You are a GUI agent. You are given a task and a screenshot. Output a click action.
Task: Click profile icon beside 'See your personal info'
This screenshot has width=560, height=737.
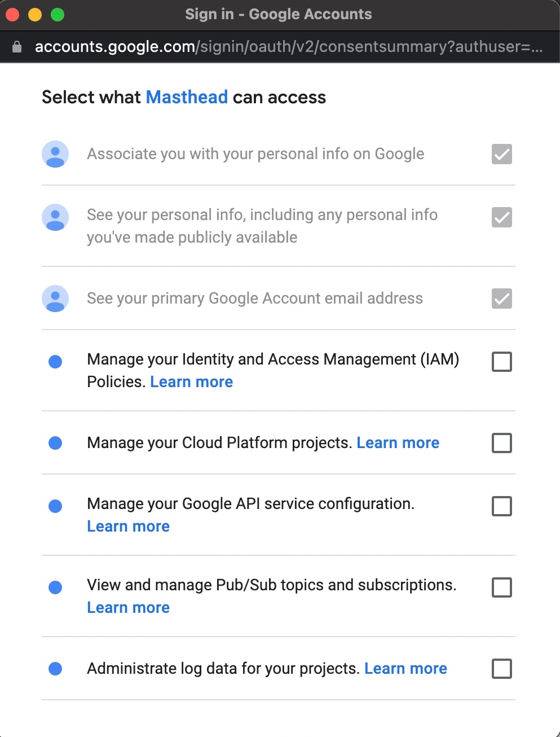[55, 217]
